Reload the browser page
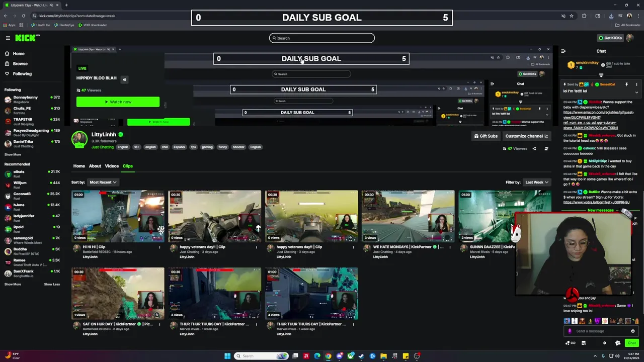 point(23,16)
